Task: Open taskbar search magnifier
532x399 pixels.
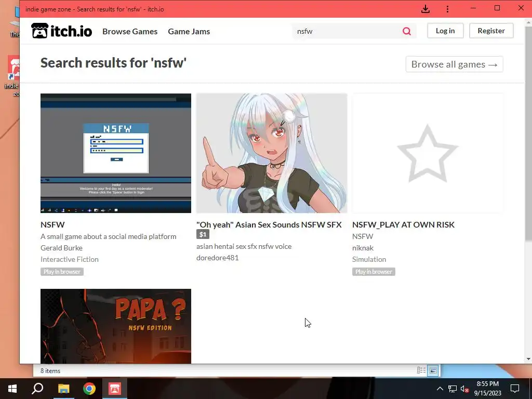Action: [37, 389]
